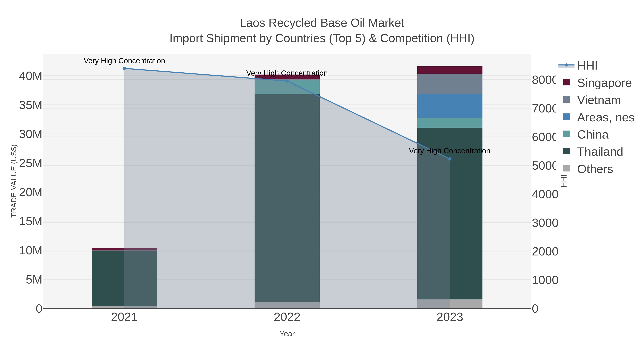
Task: Click the 2021 x-axis label
Action: pyautogui.click(x=124, y=317)
